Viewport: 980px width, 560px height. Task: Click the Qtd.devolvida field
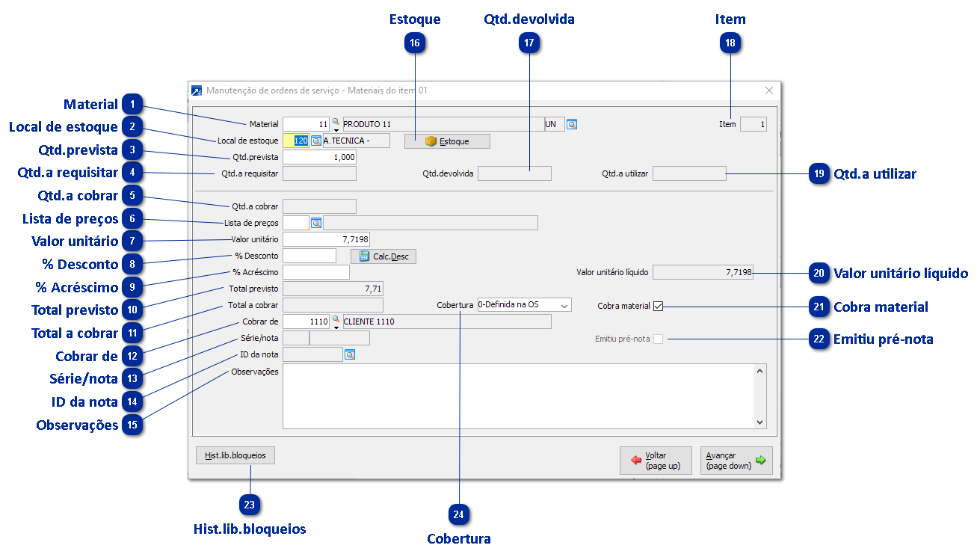coord(514,173)
